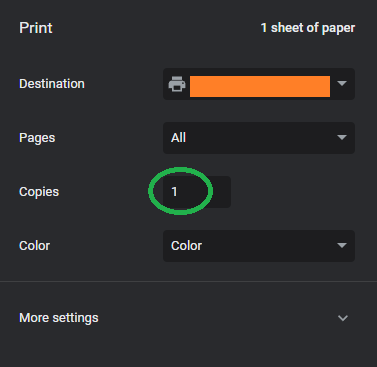Screen dimensions: 377x367
Task: Click the Pages field label
Action: click(37, 138)
